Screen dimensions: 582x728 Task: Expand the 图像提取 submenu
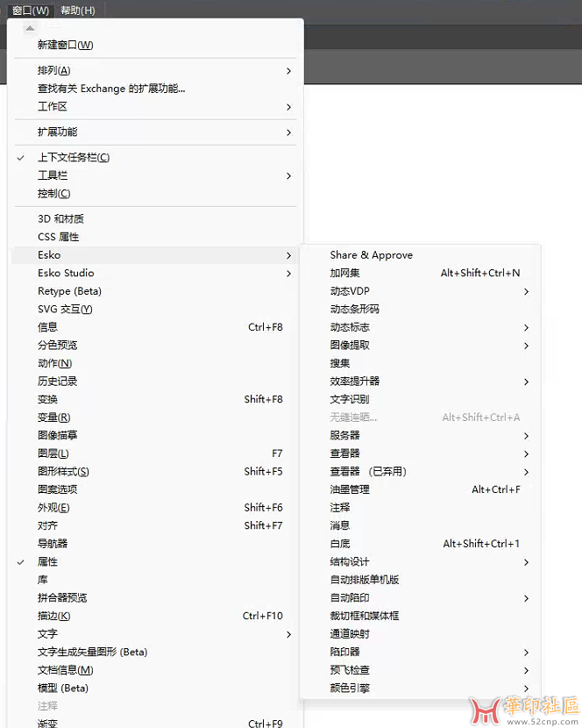pos(420,346)
